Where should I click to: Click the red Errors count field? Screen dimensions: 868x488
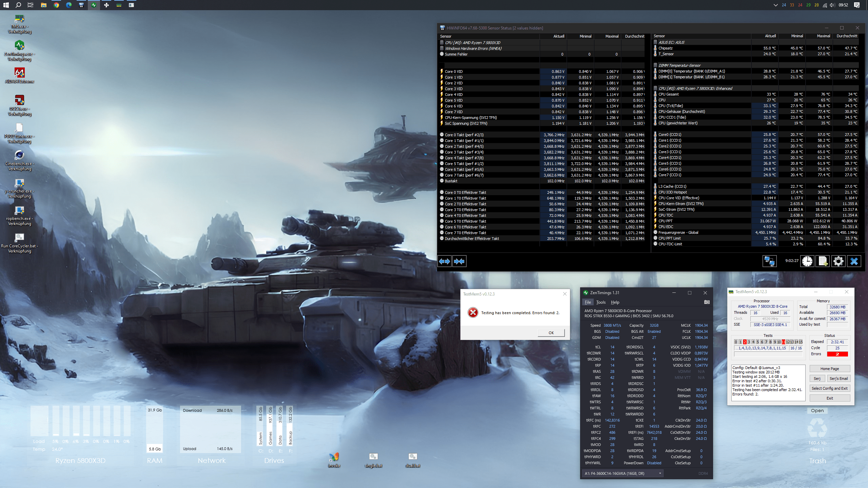point(837,354)
